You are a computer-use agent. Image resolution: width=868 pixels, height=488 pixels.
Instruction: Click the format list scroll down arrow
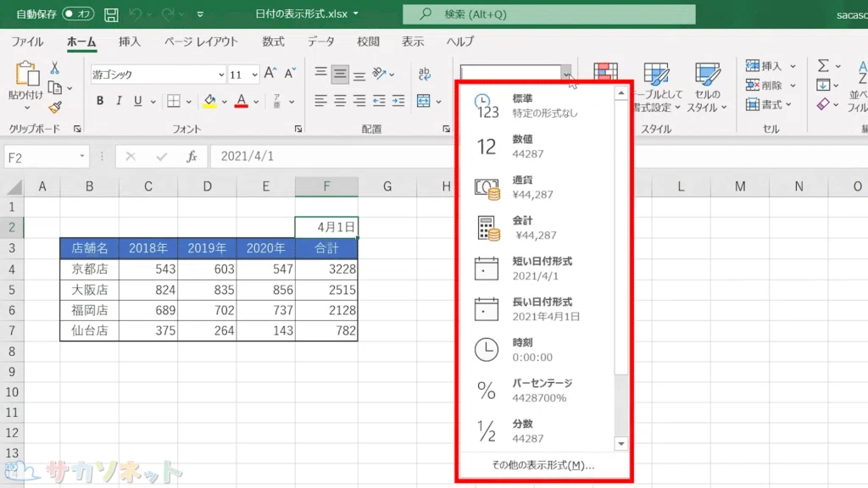click(621, 443)
